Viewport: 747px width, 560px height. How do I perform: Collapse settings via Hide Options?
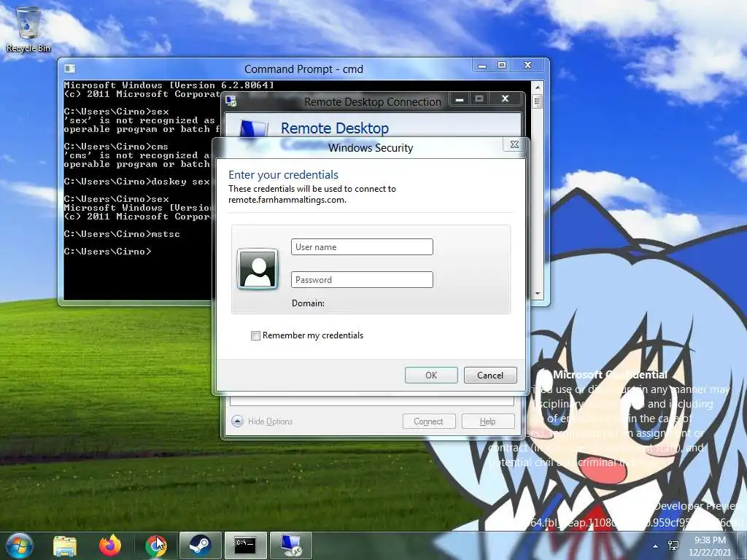click(x=262, y=421)
